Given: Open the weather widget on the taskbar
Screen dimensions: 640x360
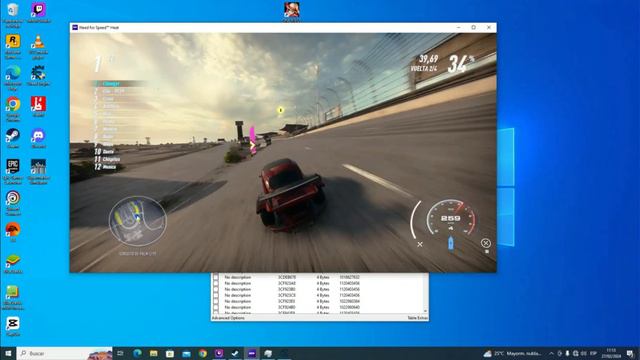Looking at the screenshot, I should [513, 353].
